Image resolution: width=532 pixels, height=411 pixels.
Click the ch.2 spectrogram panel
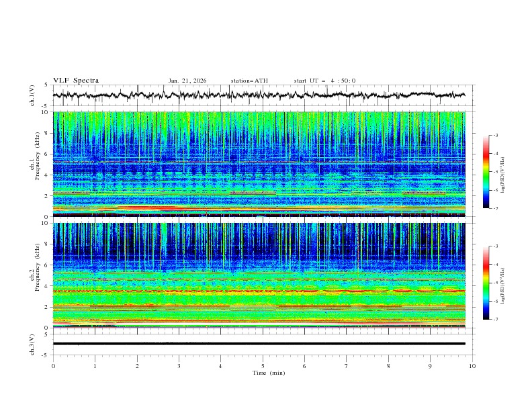tap(259, 275)
